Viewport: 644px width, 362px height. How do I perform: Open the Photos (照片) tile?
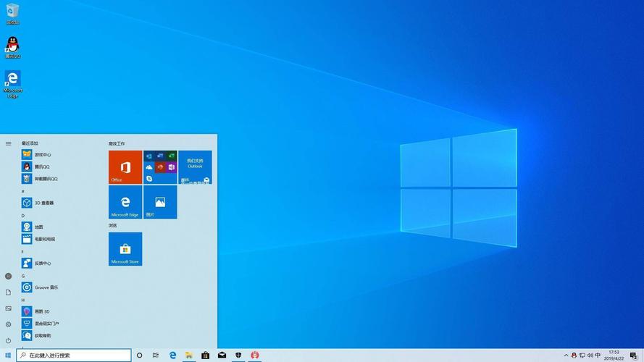click(x=160, y=202)
